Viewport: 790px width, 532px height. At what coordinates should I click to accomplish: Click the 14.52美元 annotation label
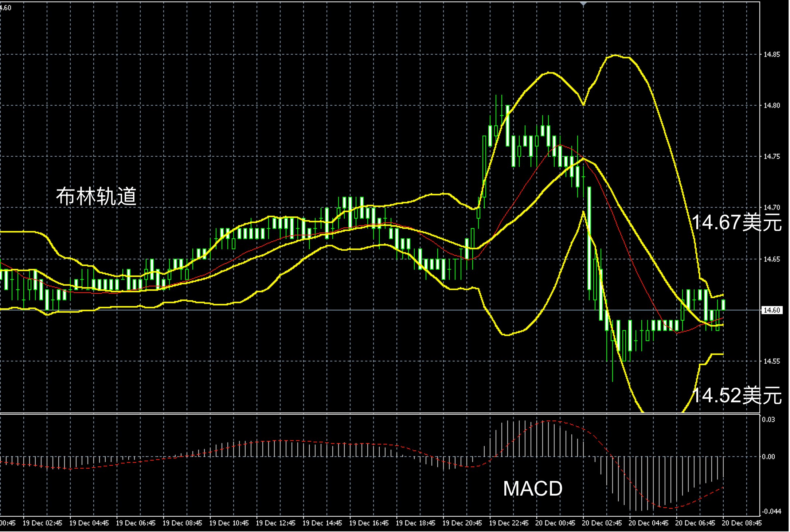737,395
